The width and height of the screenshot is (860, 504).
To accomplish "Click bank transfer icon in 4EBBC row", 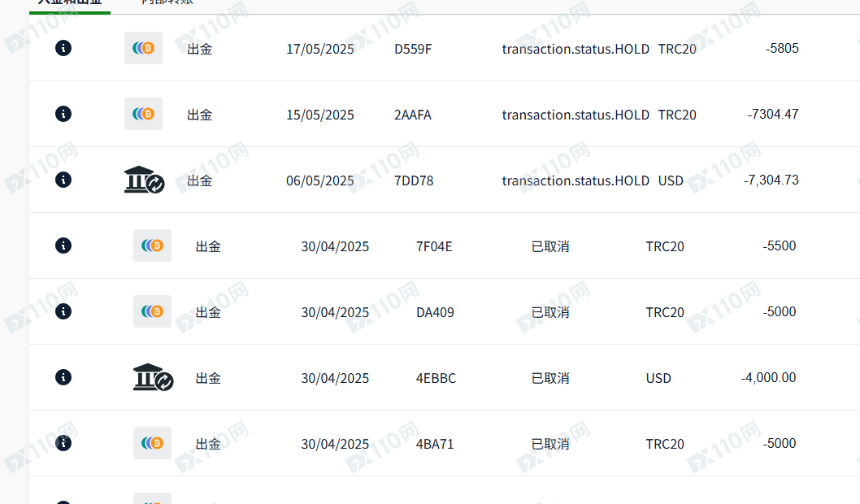I will pyautogui.click(x=153, y=377).
